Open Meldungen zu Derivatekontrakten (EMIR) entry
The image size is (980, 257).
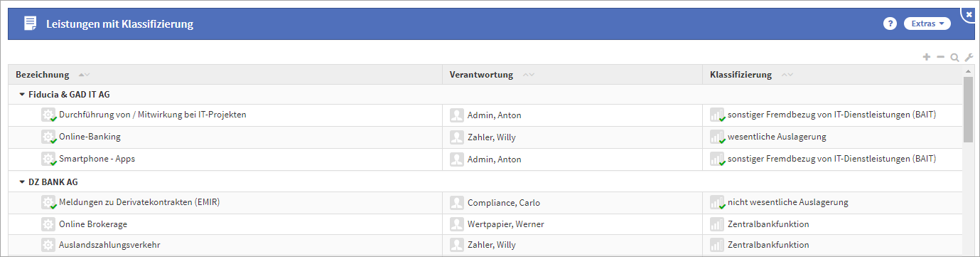[x=139, y=202]
